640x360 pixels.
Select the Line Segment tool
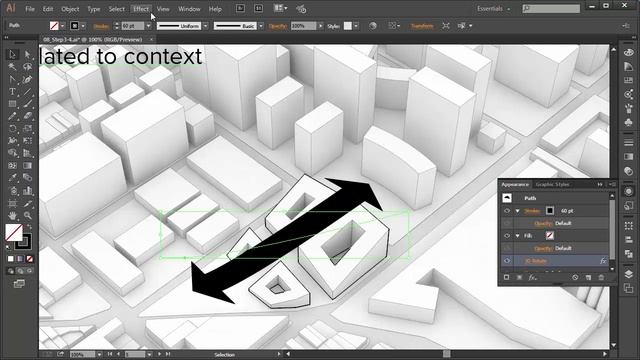27,91
